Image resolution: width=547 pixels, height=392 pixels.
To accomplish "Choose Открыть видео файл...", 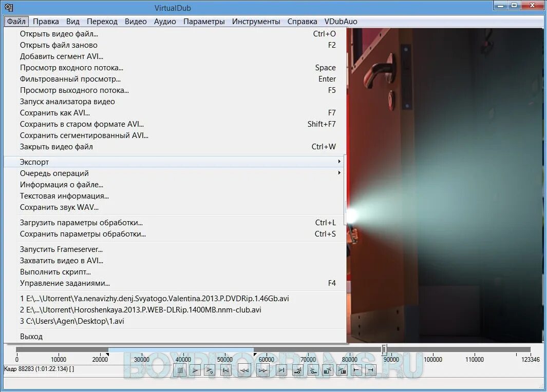I will [174, 34].
